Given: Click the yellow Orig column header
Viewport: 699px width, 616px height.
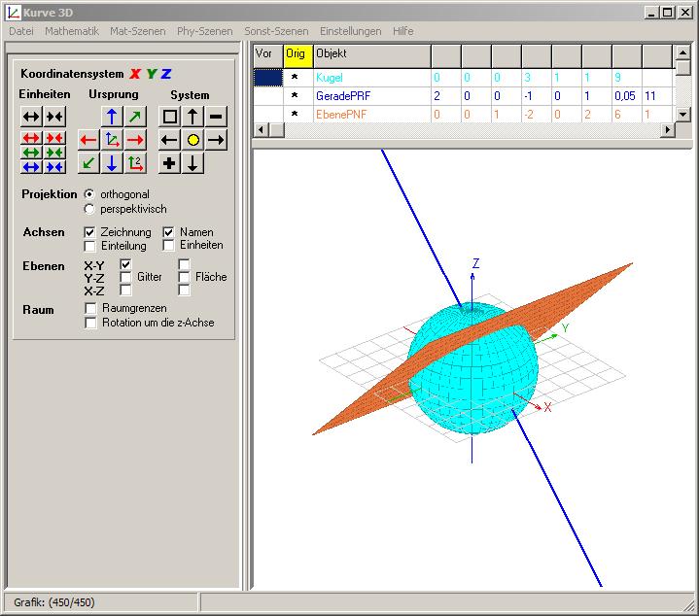Looking at the screenshot, I should tap(296, 54).
